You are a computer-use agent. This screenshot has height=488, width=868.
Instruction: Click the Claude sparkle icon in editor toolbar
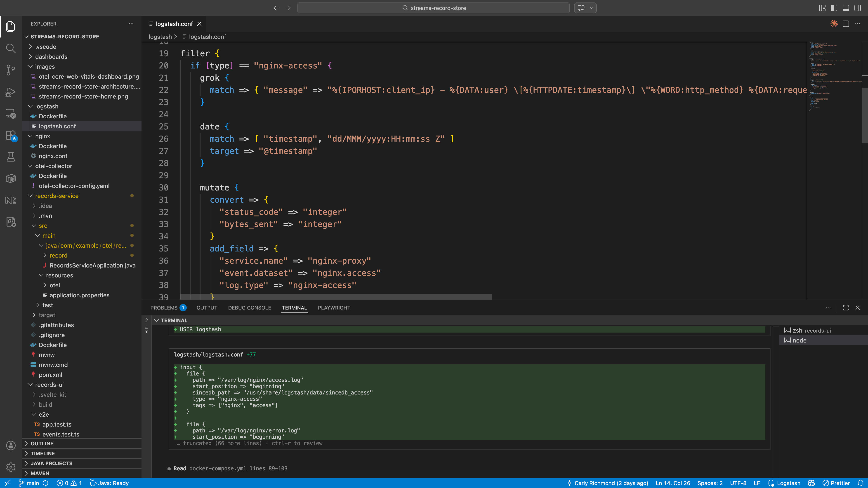(x=834, y=23)
